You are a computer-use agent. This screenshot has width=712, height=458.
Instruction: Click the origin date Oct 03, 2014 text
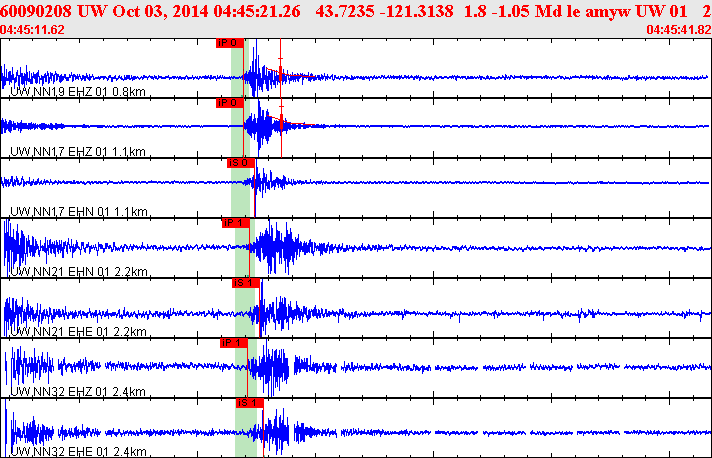161,11
